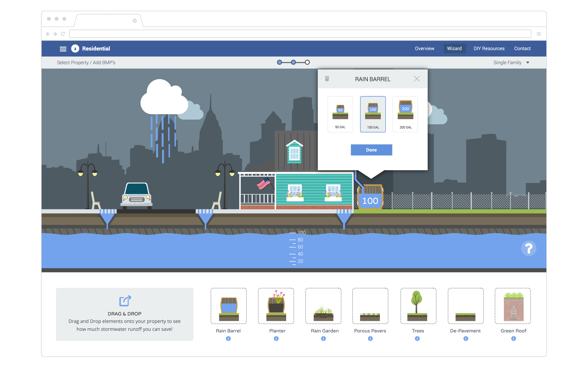Go to the Contact link
Screen dimensions: 588x368
coord(522,48)
